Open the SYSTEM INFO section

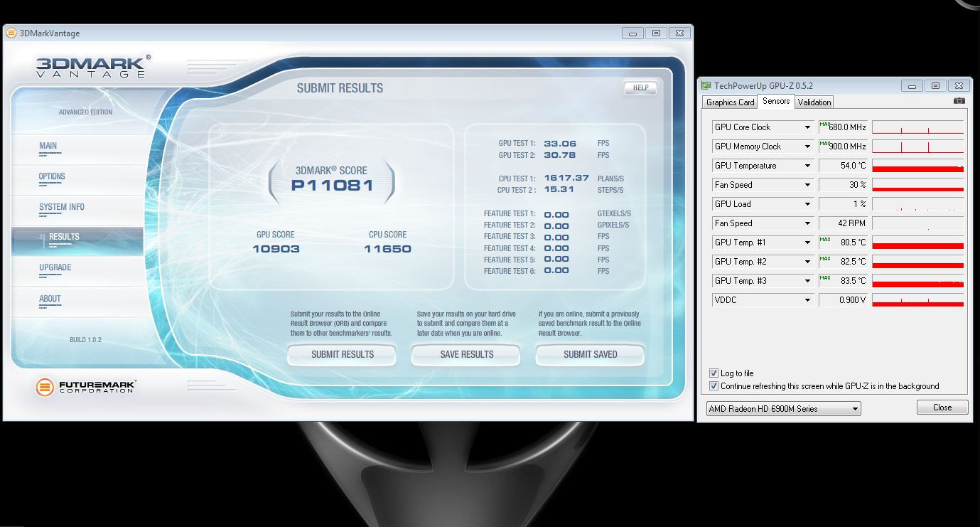pos(77,211)
